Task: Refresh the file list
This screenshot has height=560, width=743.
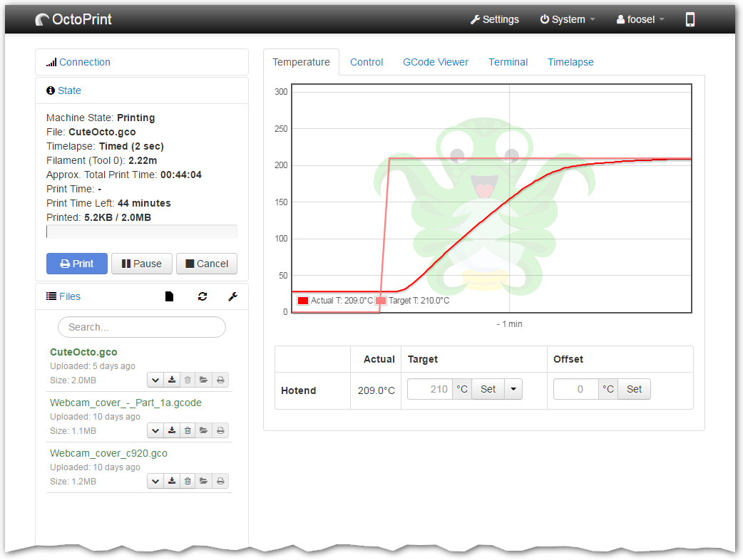Action: (202, 296)
